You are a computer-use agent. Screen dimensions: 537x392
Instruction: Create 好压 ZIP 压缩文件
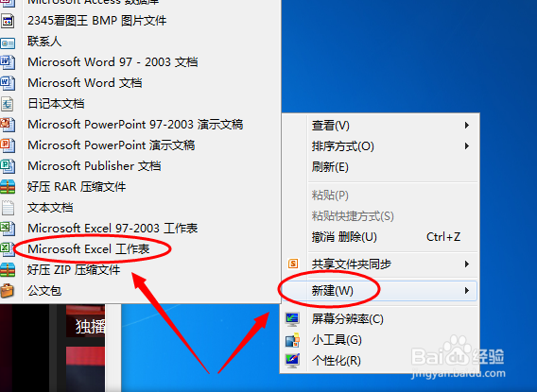pyautogui.click(x=74, y=270)
